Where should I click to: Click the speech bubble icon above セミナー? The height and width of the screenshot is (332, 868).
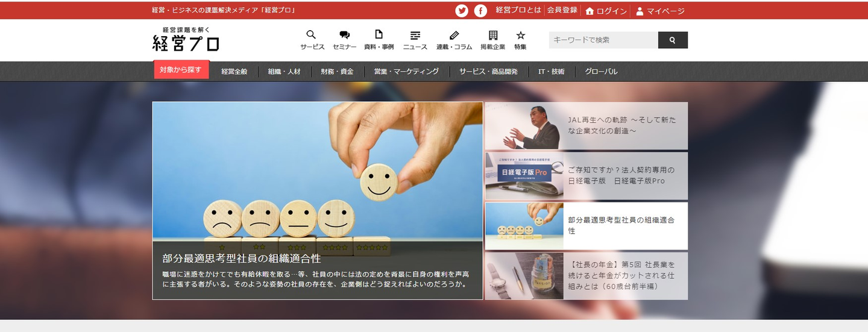pyautogui.click(x=344, y=35)
